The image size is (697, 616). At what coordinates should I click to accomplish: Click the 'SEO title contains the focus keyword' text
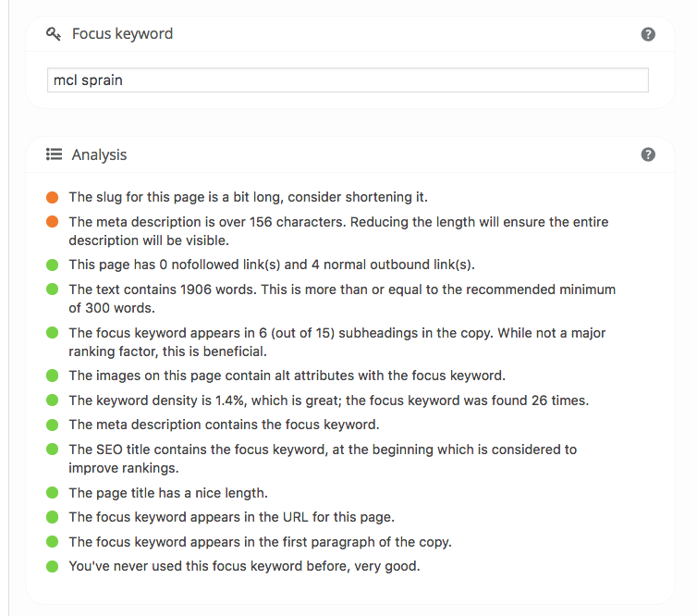pyautogui.click(x=322, y=450)
